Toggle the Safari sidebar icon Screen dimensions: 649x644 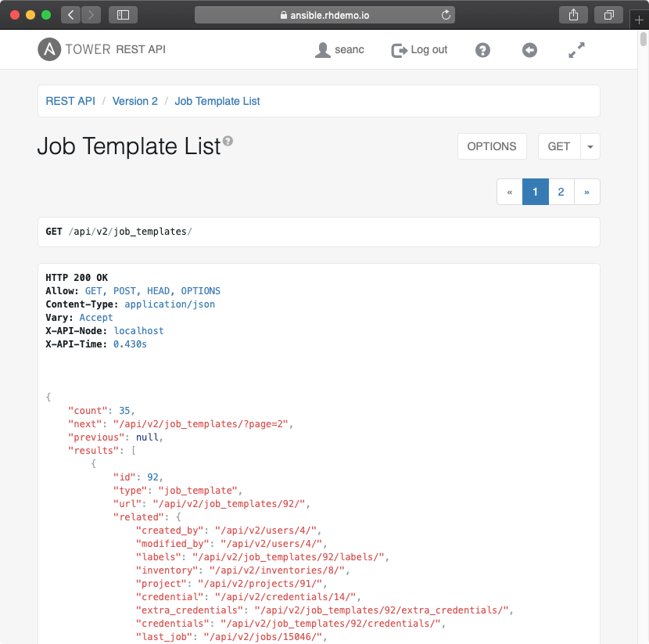(123, 14)
